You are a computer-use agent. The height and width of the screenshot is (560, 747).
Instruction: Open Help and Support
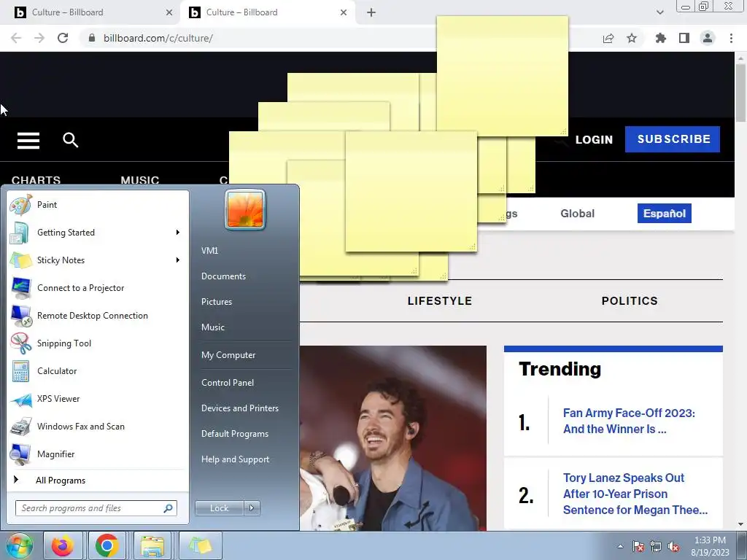pyautogui.click(x=235, y=459)
